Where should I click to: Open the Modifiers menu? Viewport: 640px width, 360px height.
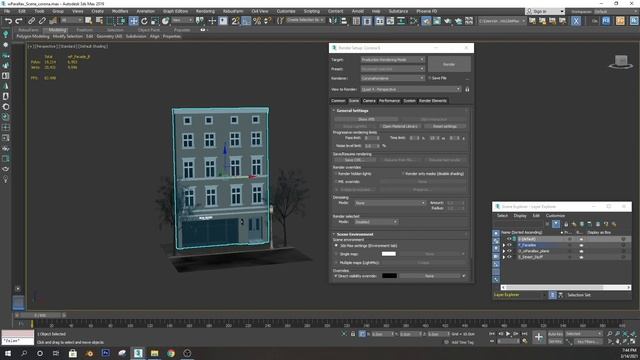coord(120,11)
